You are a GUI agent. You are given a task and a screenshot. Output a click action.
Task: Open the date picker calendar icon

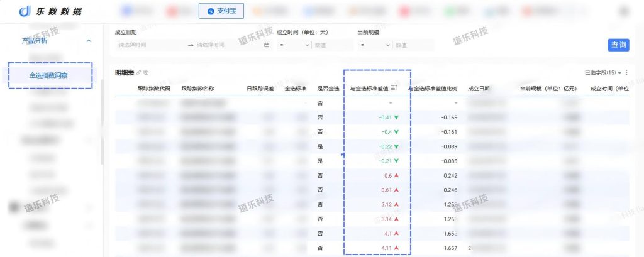click(x=267, y=45)
